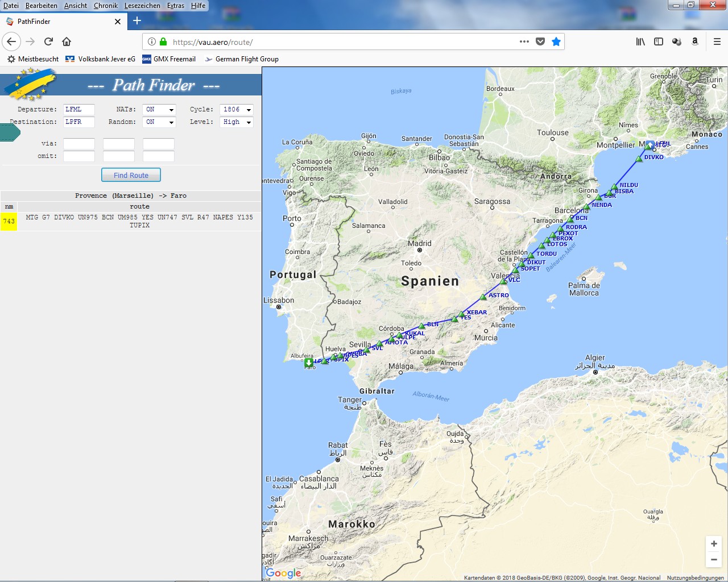Open the NATs dropdown
This screenshot has height=582, width=728.
coord(159,110)
